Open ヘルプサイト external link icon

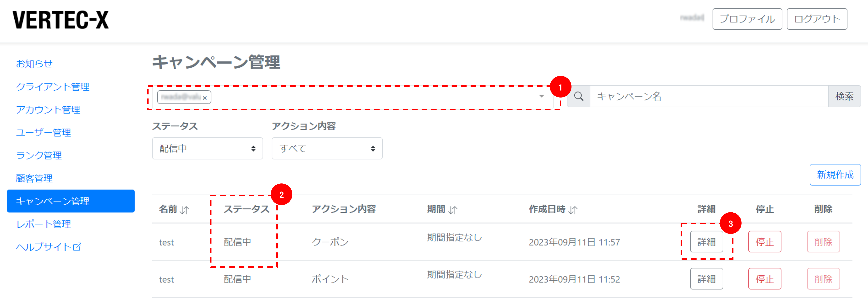pyautogui.click(x=77, y=247)
